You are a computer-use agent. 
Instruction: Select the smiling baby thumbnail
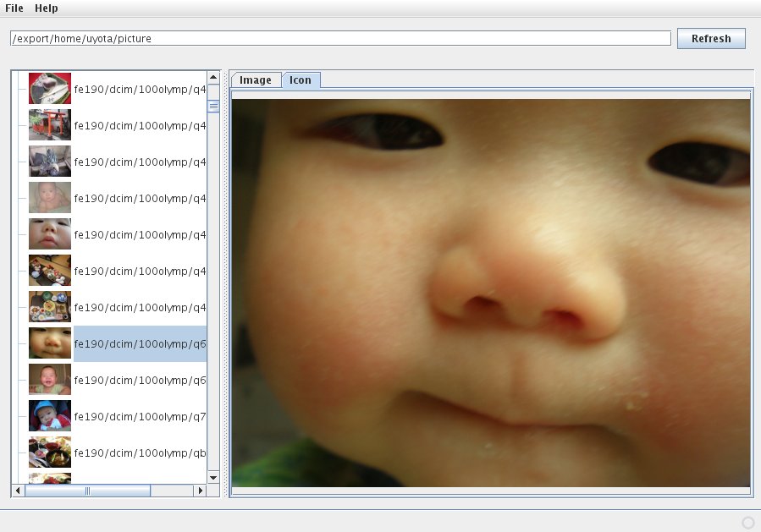pyautogui.click(x=50, y=380)
